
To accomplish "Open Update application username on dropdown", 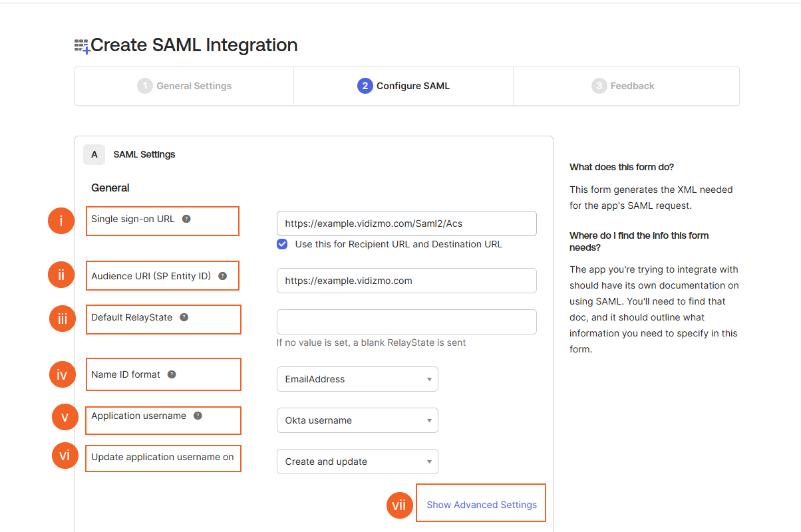I will coord(357,462).
